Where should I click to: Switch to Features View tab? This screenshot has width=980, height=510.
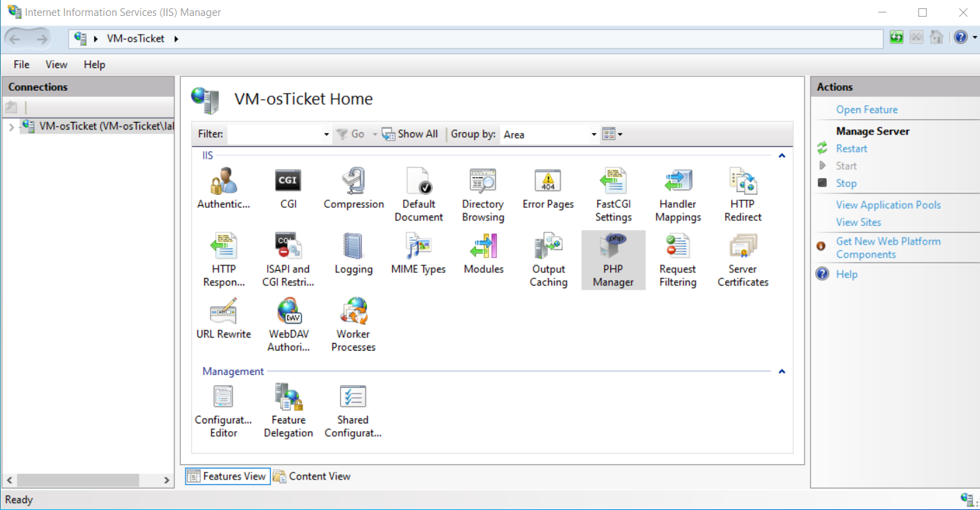tap(227, 476)
